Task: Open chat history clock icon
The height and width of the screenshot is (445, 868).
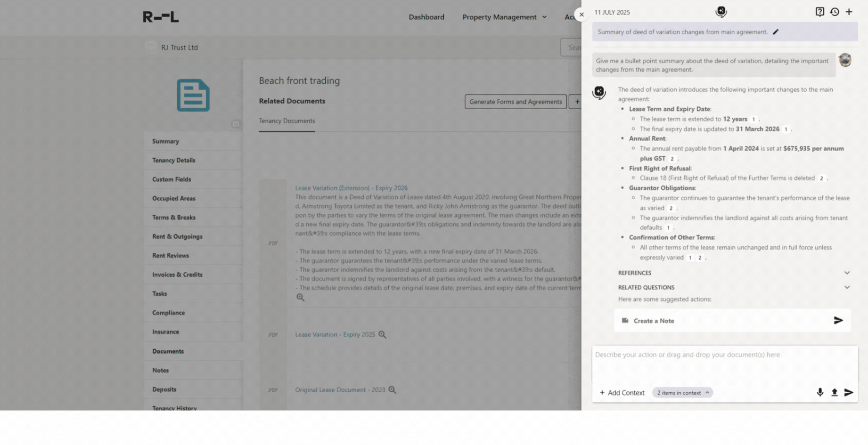Action: [835, 12]
